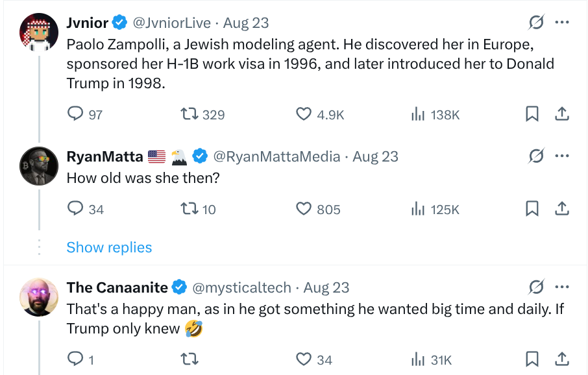The height and width of the screenshot is (375, 588).
Task: Share The Canaanite's tweet
Action: 562,359
